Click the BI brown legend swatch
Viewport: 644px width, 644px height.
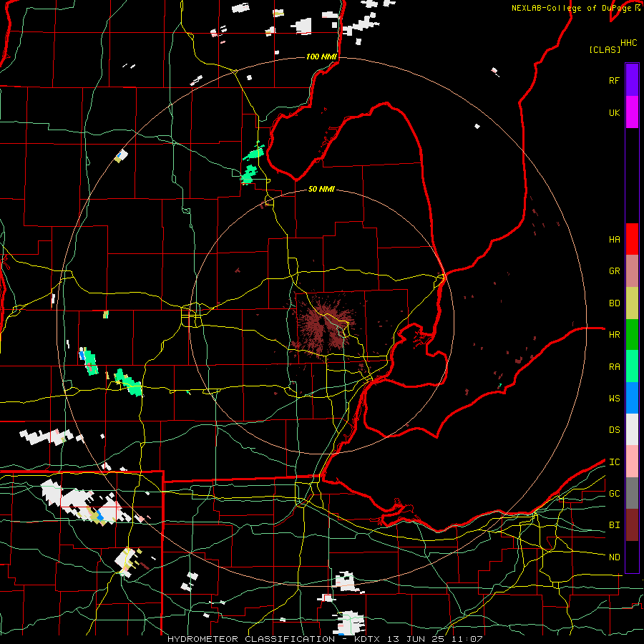coord(632,525)
